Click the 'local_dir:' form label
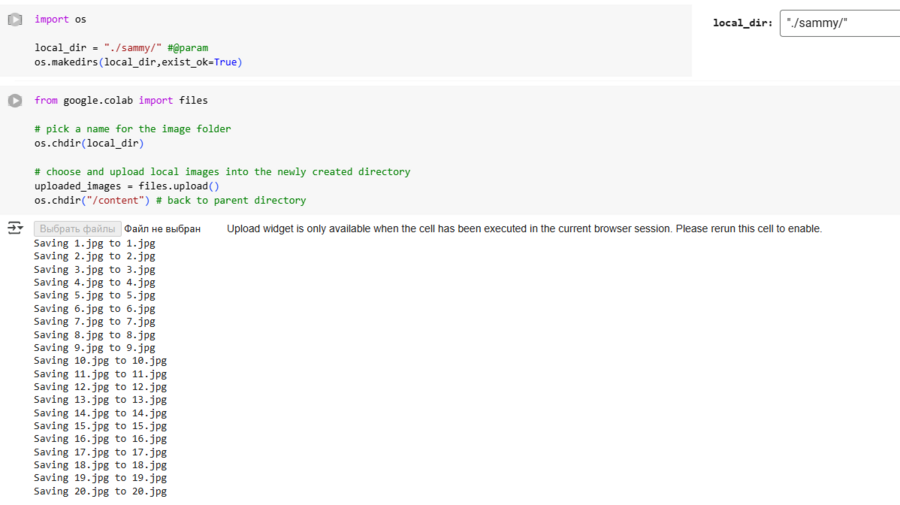Screen dimensions: 900x505 click(742, 23)
